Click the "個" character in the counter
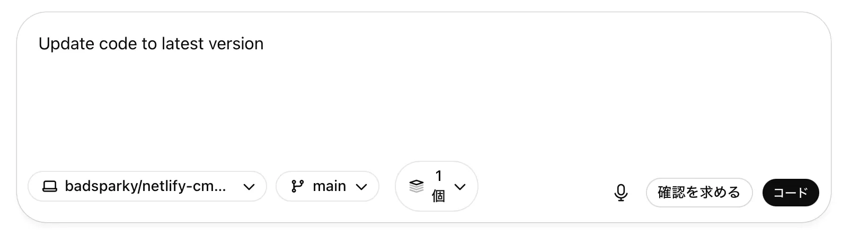This screenshot has width=868, height=243. pos(438,196)
